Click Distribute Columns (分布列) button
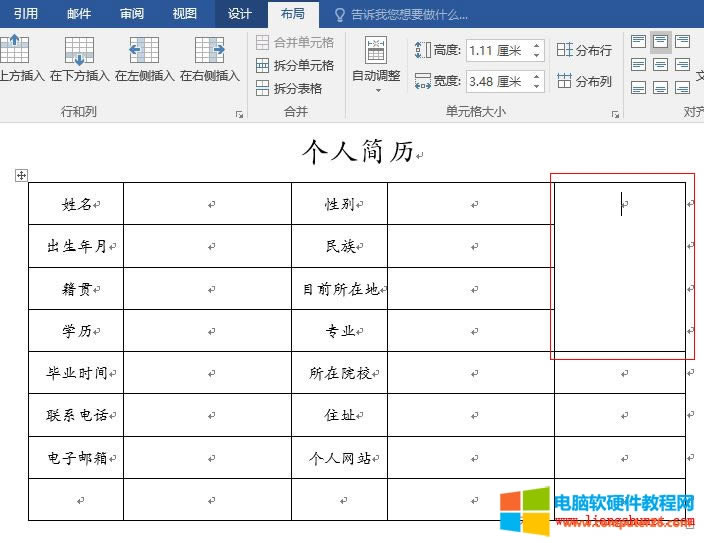 (x=584, y=81)
